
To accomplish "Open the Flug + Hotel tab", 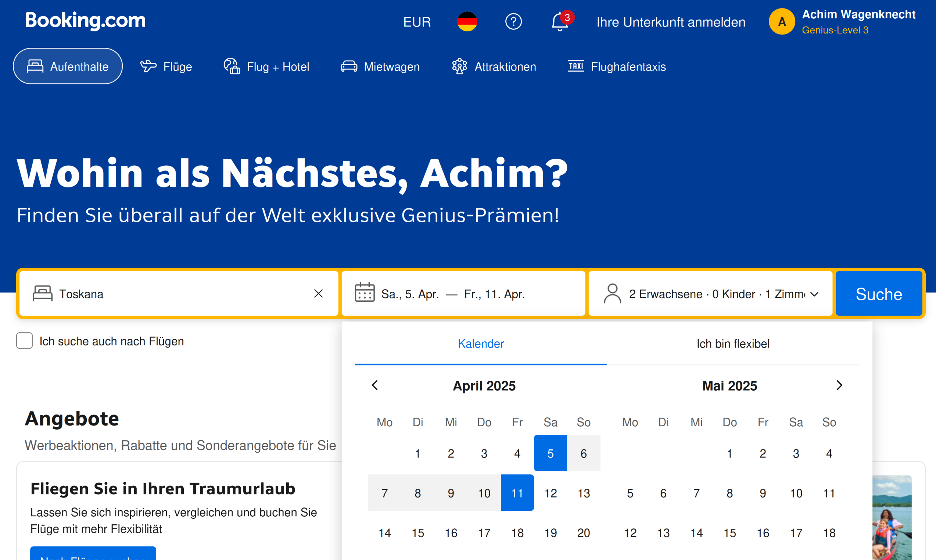I will 266,67.
